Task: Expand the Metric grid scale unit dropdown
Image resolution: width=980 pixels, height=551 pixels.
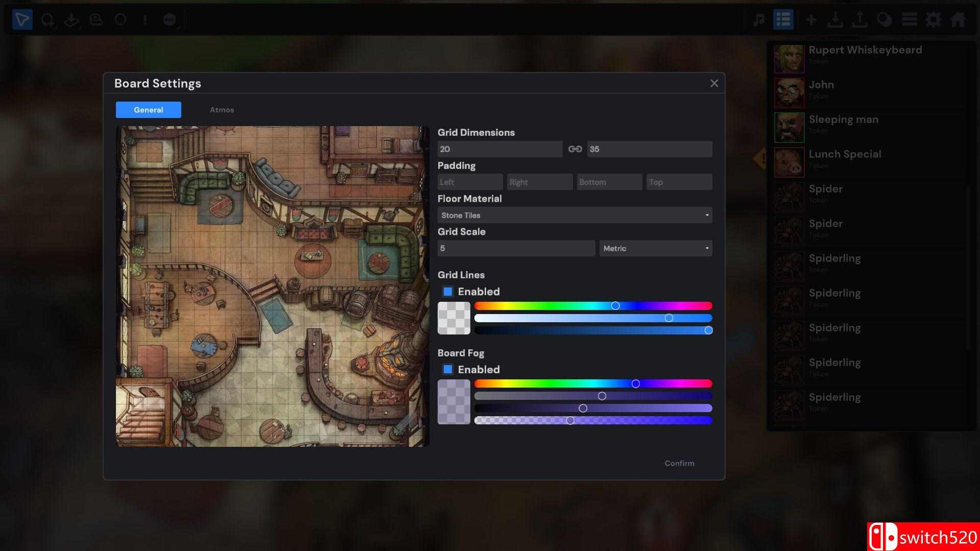Action: pos(655,249)
